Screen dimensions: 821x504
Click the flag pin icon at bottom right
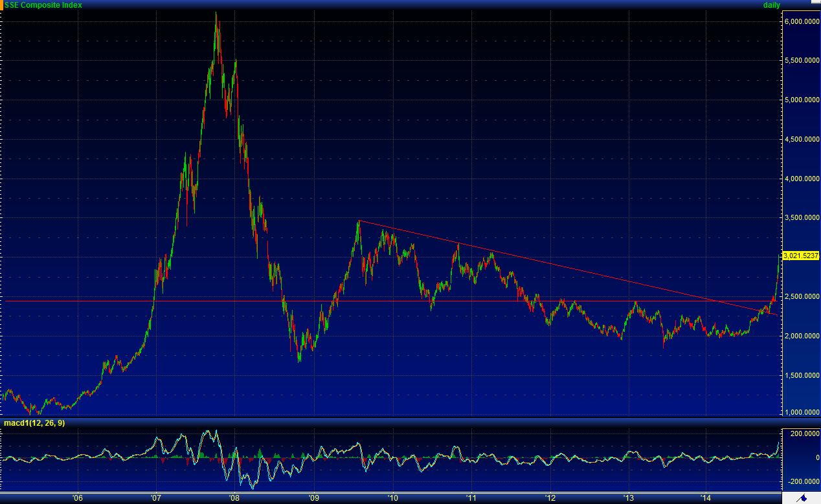800,498
